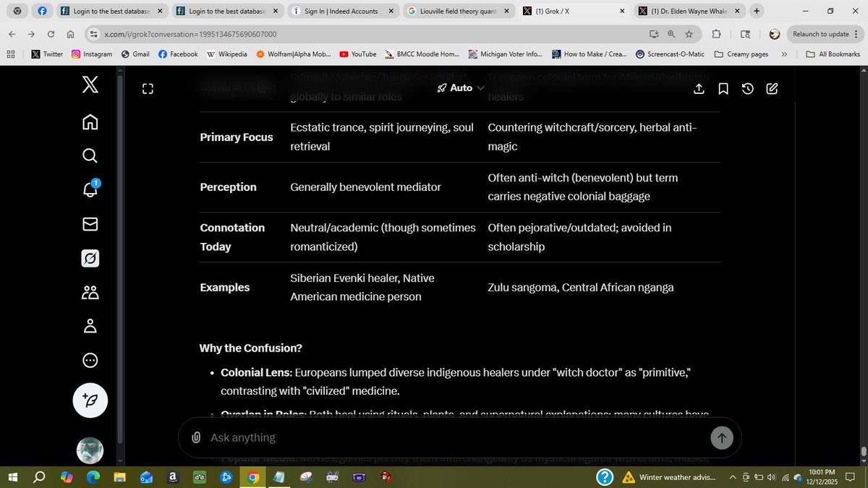The image size is (868, 488).
Task: Open Explore search in X sidebar
Action: pos(90,155)
